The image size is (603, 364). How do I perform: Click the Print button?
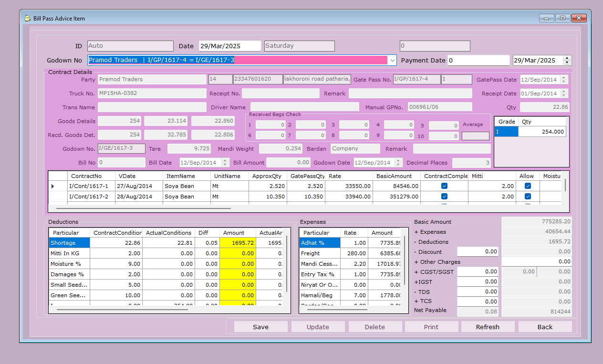coord(431,327)
